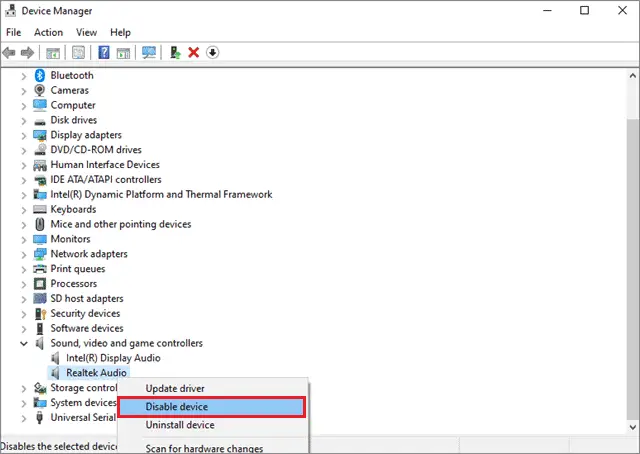
Task: Click the Forward arrow toolbar icon
Action: pyautogui.click(x=27, y=53)
